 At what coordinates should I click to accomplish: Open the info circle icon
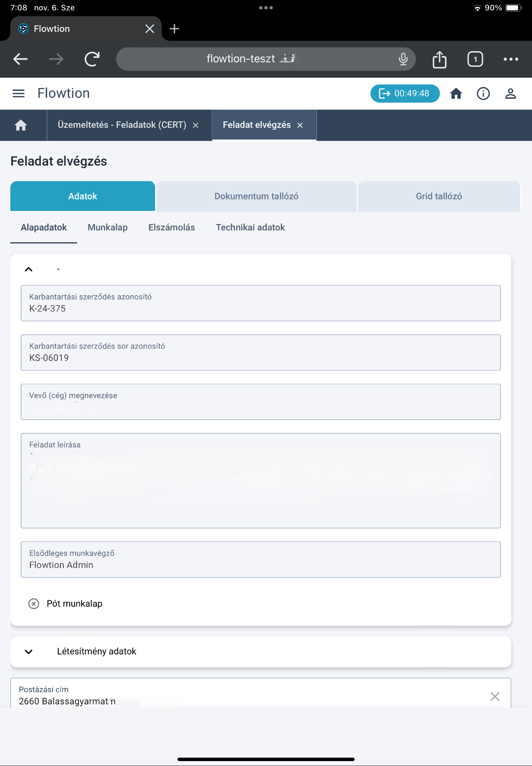[x=483, y=93]
